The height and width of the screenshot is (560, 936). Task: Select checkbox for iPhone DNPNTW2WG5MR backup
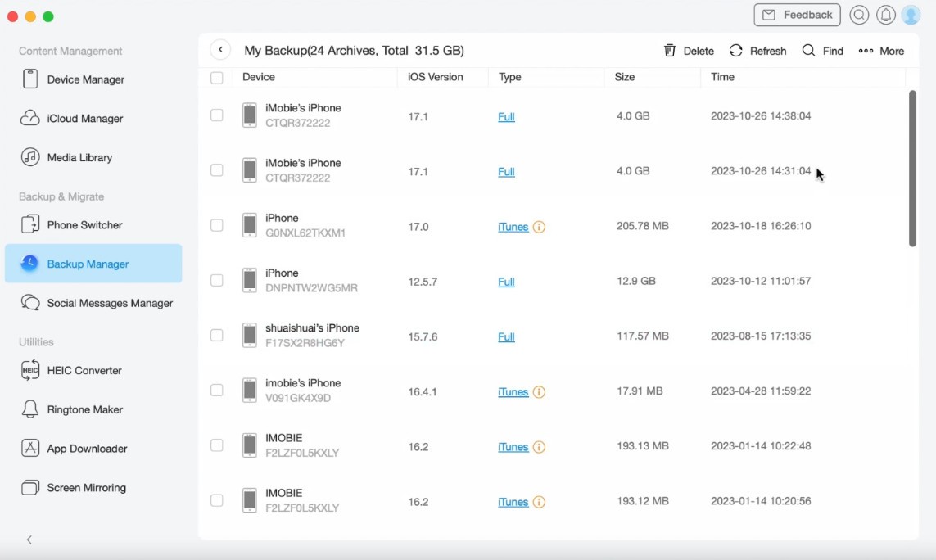[217, 281]
